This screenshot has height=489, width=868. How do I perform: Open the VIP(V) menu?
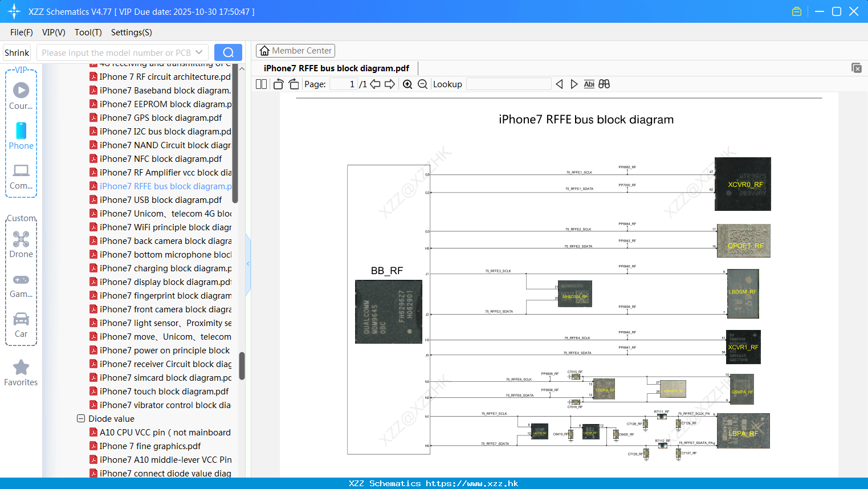coord(54,32)
